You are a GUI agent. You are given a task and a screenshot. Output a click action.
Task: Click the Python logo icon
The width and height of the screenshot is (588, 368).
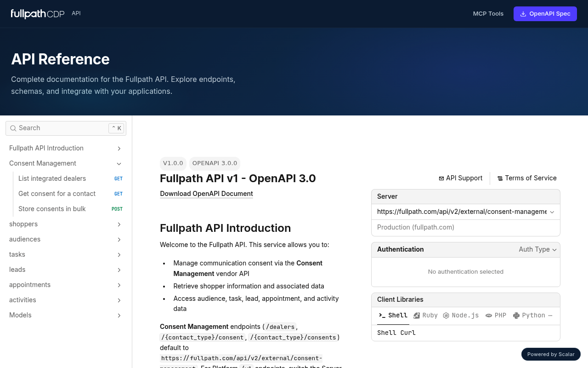(x=516, y=316)
